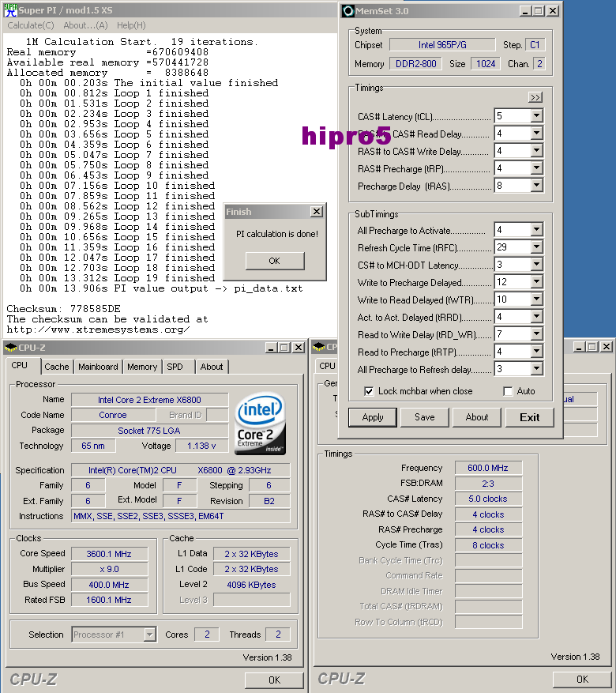This screenshot has height=693, width=616.
Task: Click Save button in MemSet
Action: pos(424,417)
